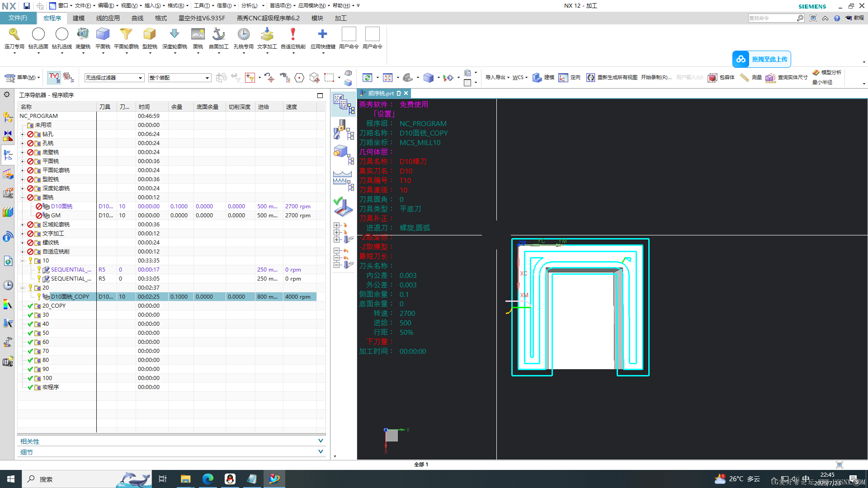Open the WCS dropdown
The image size is (868, 488).
click(520, 77)
